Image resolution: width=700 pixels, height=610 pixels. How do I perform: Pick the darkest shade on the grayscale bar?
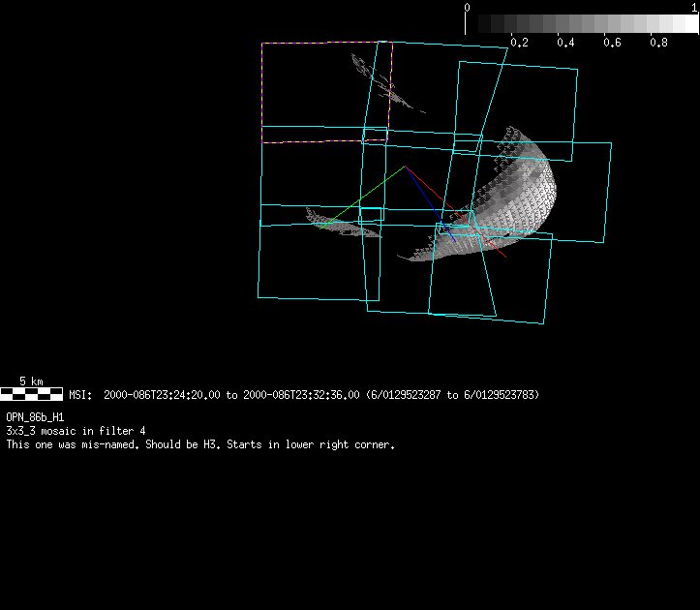point(474,23)
